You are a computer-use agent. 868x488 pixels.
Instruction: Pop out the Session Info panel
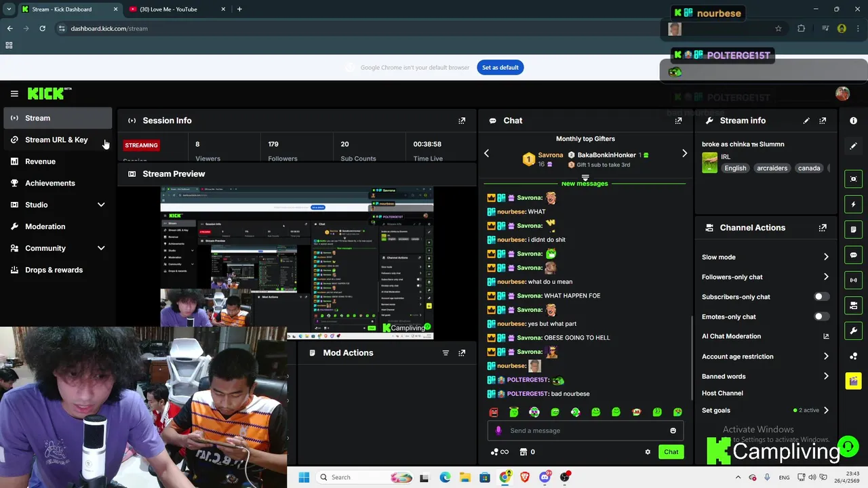tap(462, 121)
